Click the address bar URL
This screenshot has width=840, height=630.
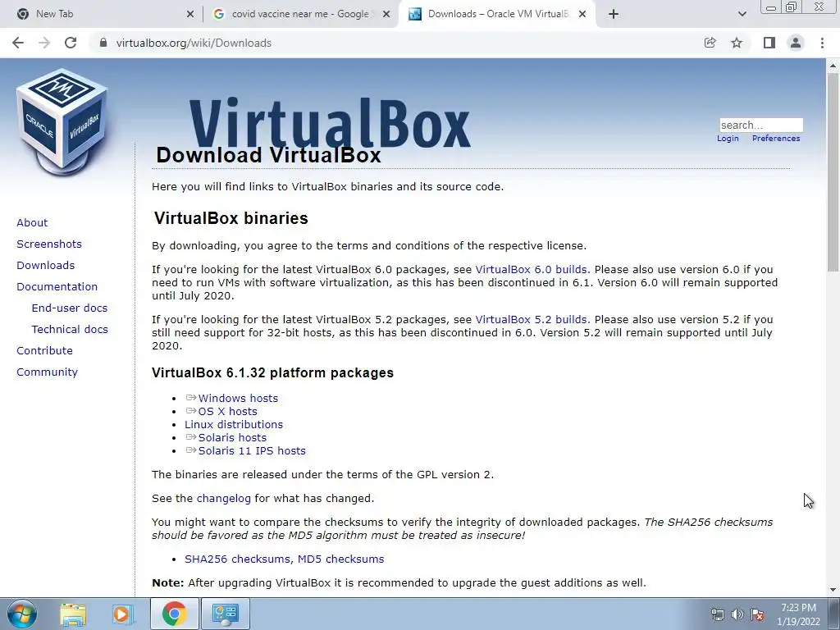tap(194, 43)
